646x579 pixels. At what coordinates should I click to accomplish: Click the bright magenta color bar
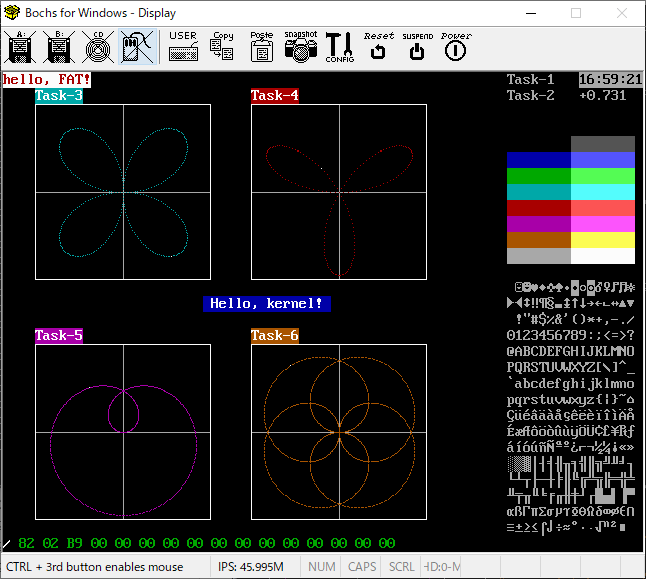coord(603,224)
